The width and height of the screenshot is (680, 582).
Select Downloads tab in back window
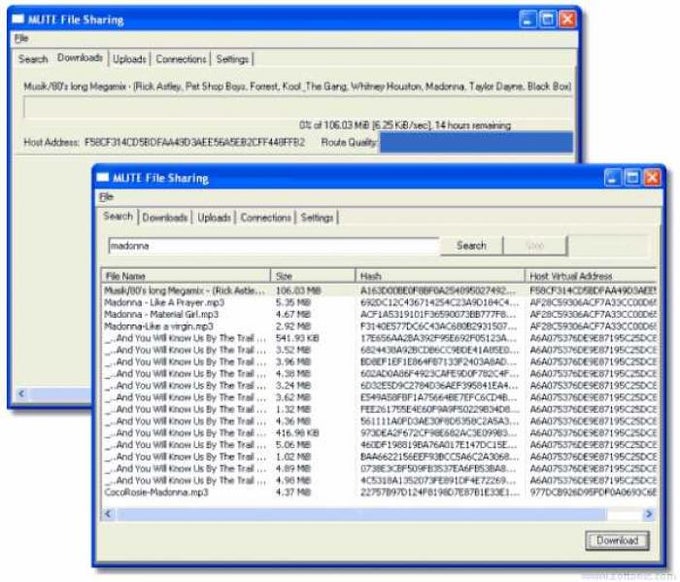pyautogui.click(x=80, y=58)
